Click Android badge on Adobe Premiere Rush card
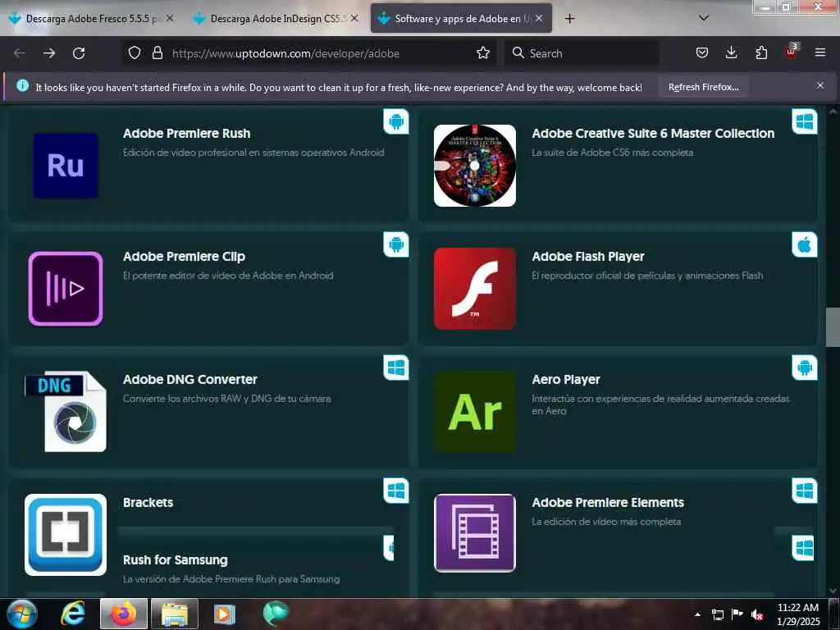 [396, 121]
